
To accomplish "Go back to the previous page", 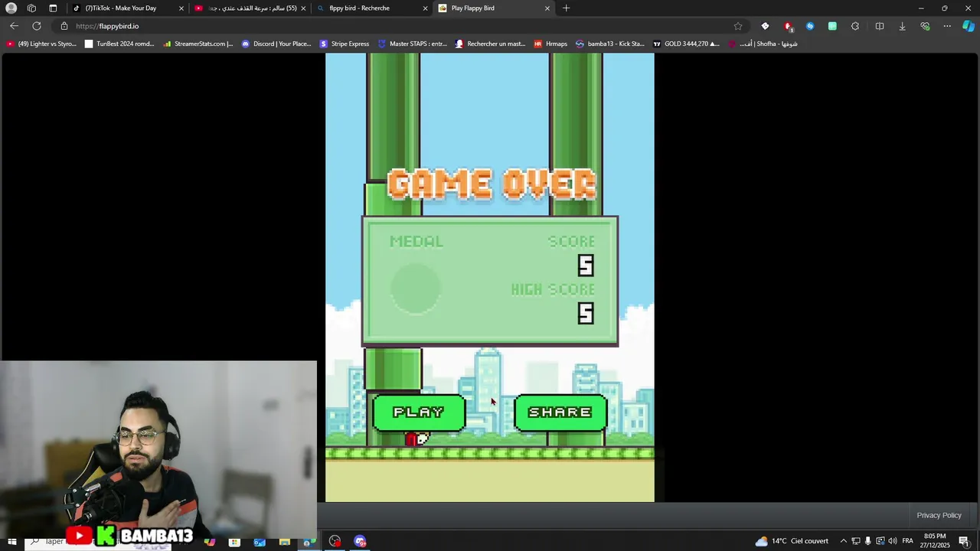I will (14, 26).
